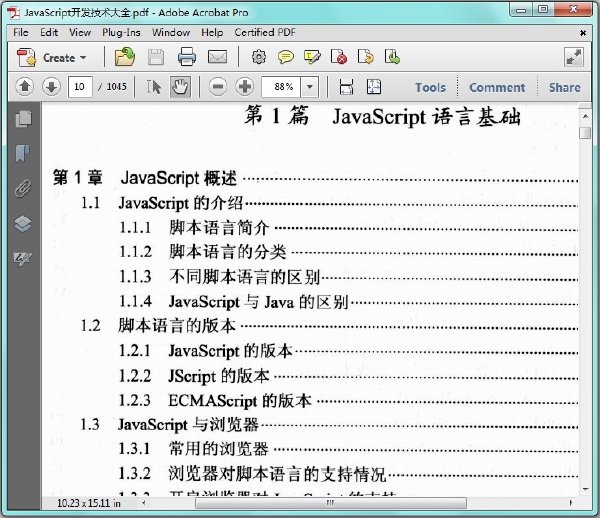This screenshot has width=600, height=518.
Task: Toggle read mode with the expand arrows icon
Action: coord(574,58)
